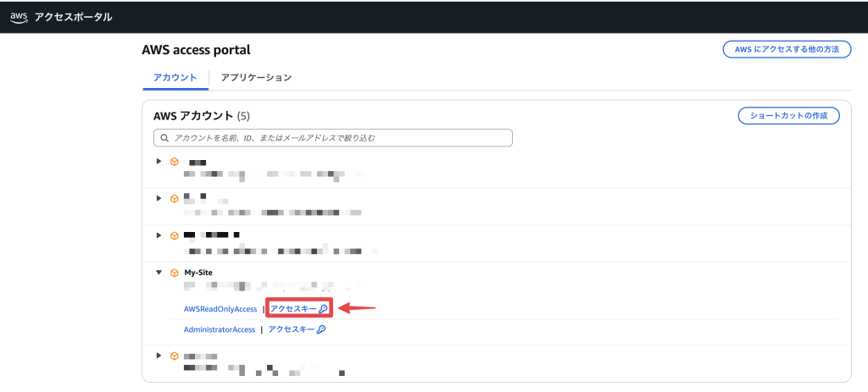Click the AWS にアクセスする他の方法 button
The image size is (868, 392).
[x=787, y=49]
